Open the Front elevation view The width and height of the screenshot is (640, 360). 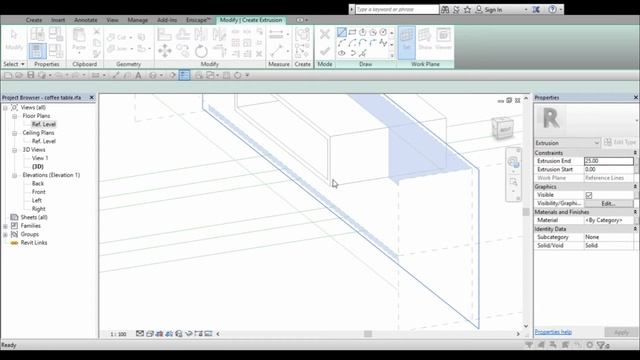[x=39, y=192]
